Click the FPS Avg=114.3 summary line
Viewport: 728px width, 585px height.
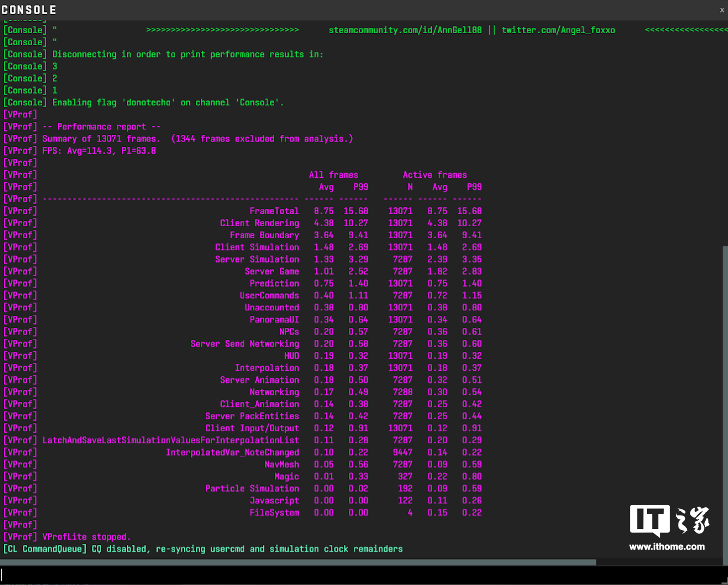pyautogui.click(x=99, y=151)
